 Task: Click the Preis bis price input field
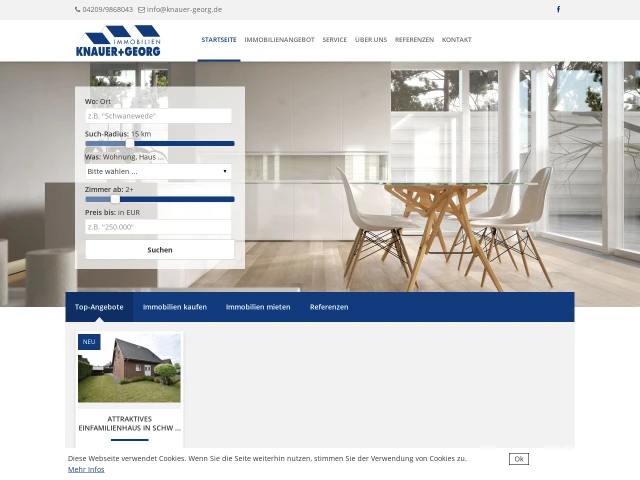tap(159, 227)
